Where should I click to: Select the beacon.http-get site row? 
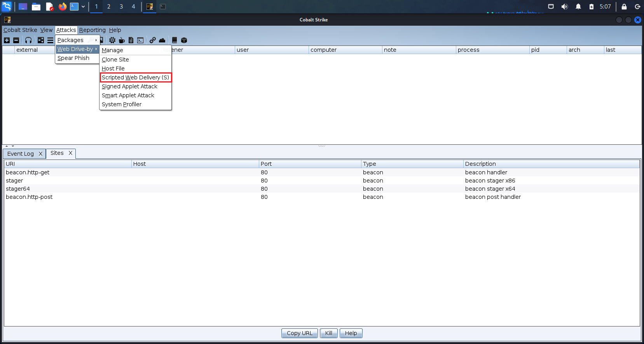[x=322, y=172]
